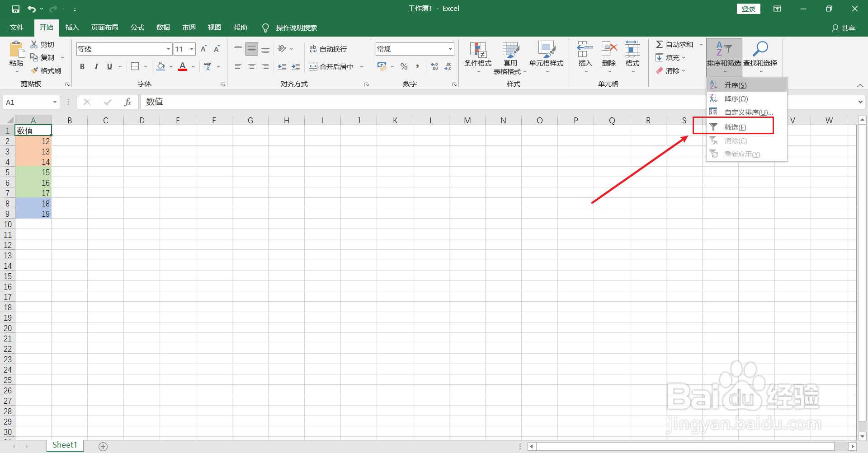
Task: Switch to the 插入 Insert tab
Action: pyautogui.click(x=72, y=28)
